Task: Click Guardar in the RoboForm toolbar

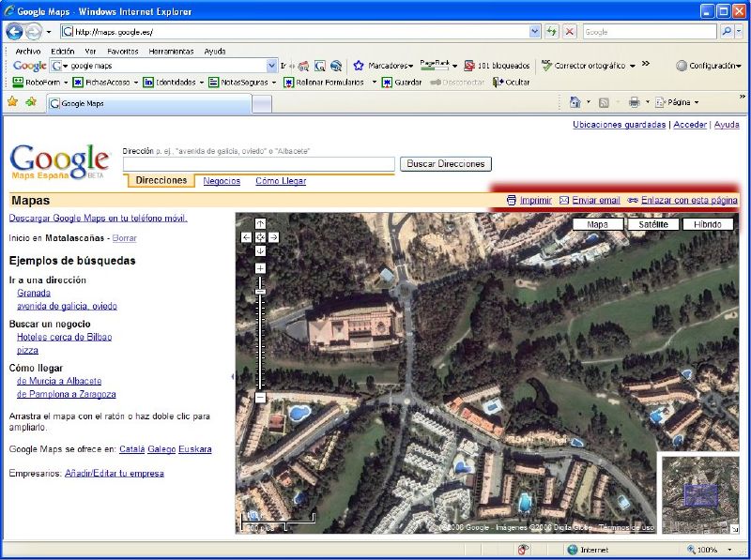Action: click(402, 83)
